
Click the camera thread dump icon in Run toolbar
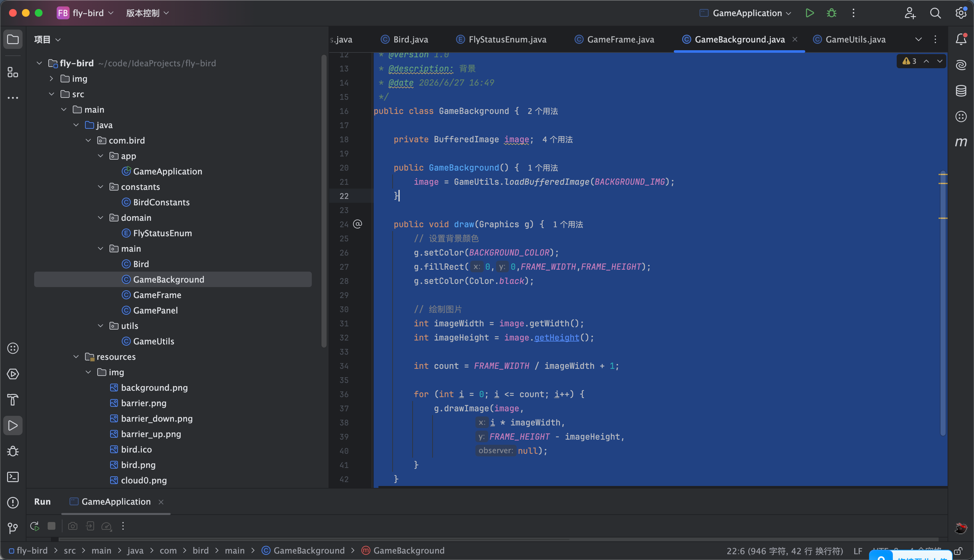(73, 526)
